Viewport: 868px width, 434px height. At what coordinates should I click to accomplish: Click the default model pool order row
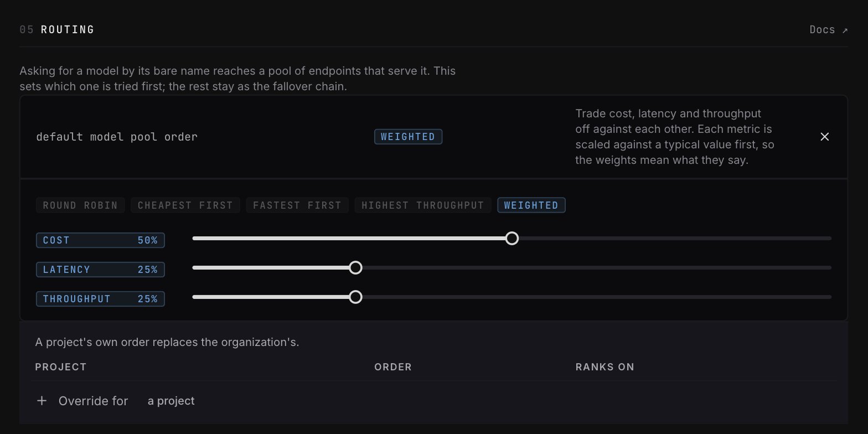(x=433, y=137)
